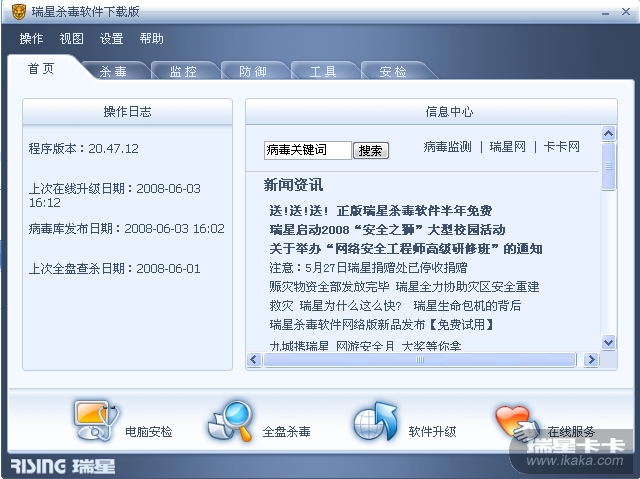Open the 帮助 menu
Viewport: 640px width, 479px height.
point(151,39)
